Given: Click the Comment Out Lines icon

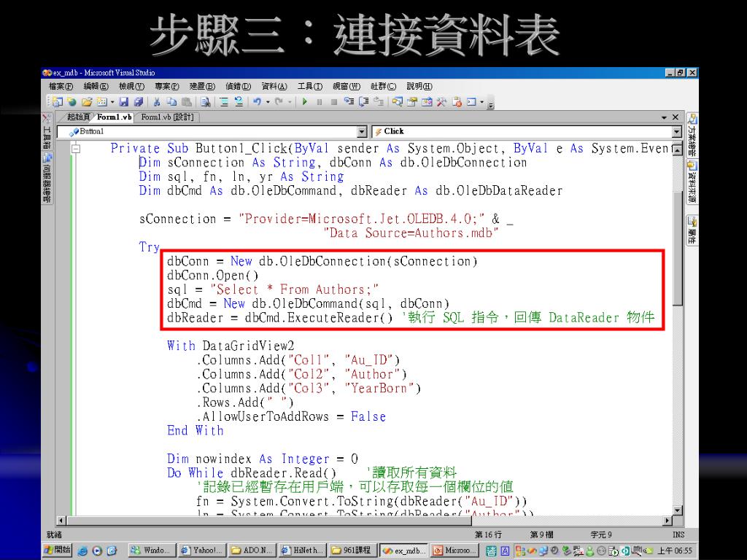Looking at the screenshot, I should click(x=224, y=101).
